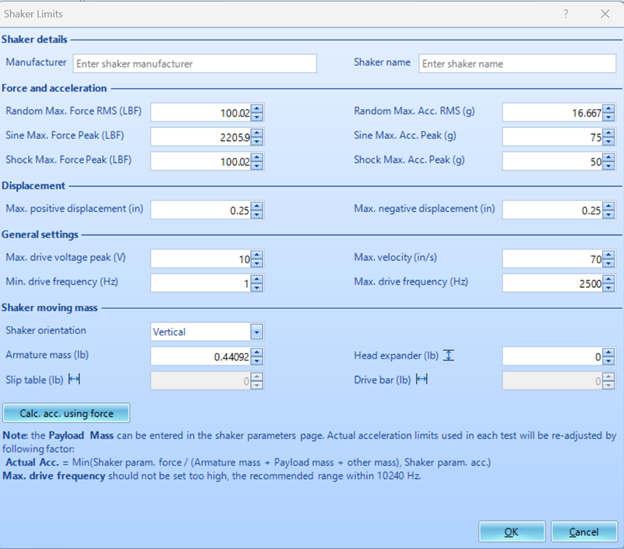The height and width of the screenshot is (549, 624).
Task: Increase Random Max. Force RMS value
Action: tap(257, 109)
